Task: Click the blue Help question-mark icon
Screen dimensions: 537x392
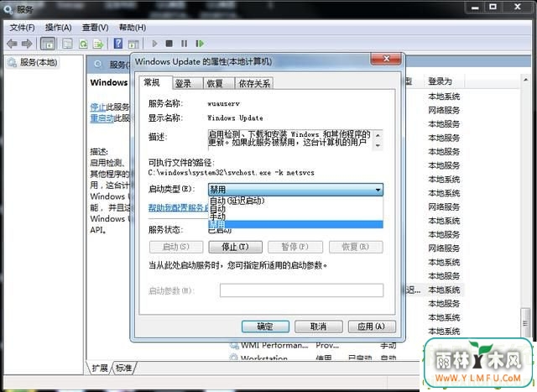Action: tap(118, 44)
